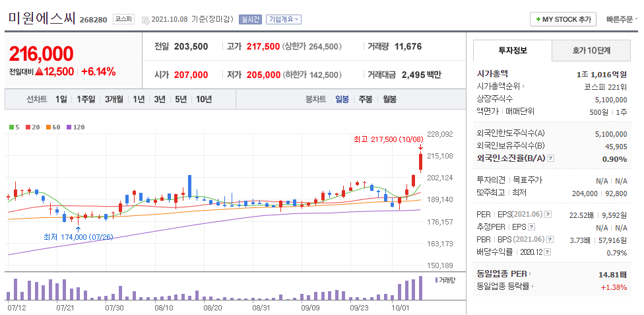The height and width of the screenshot is (315, 644).
Task: Show the 일봉 daily candle chart
Action: pos(342,99)
